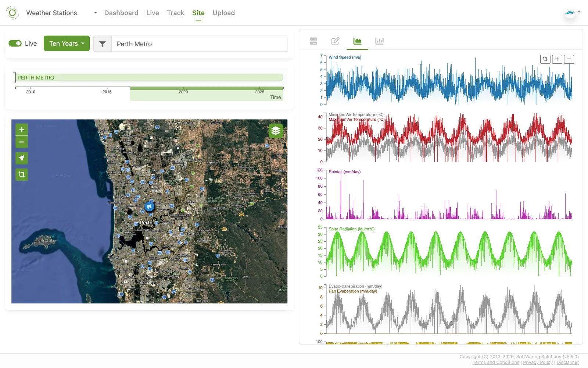Click the filter funnel icon
The image size is (588, 368).
(x=103, y=44)
